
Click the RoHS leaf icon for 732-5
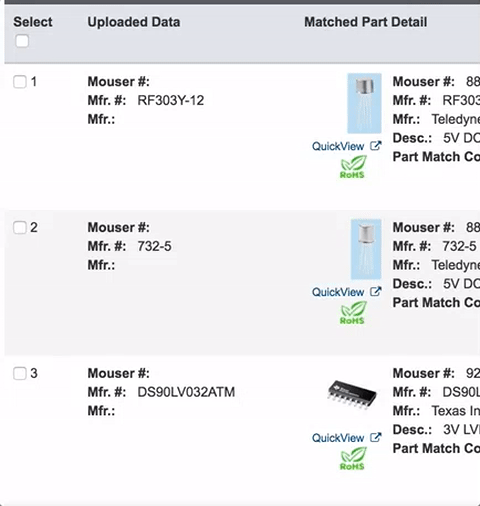(x=353, y=313)
